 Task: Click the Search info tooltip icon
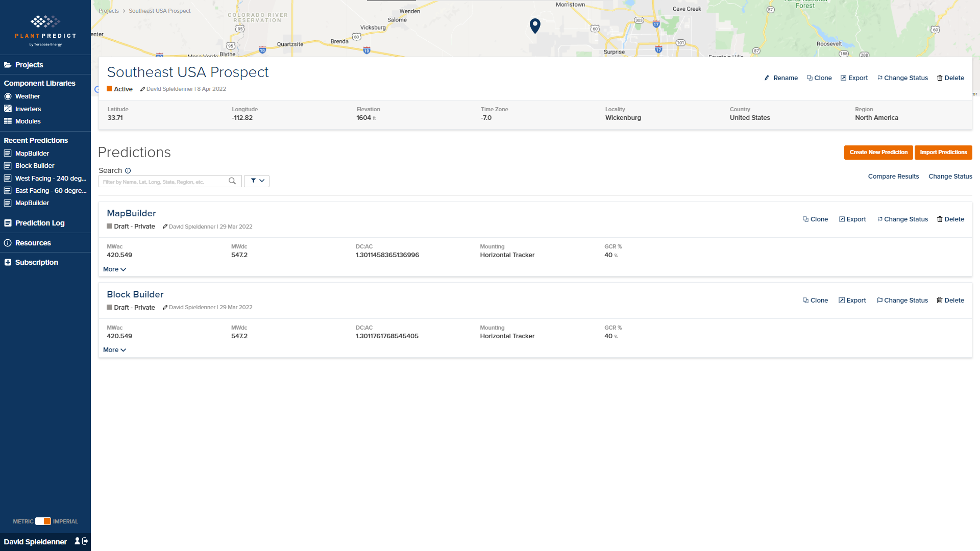(128, 171)
